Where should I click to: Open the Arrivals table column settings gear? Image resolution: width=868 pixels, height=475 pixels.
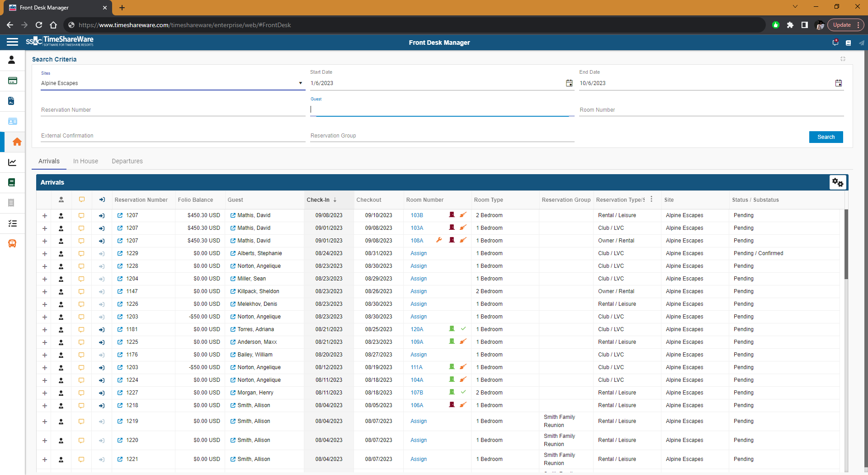point(837,182)
